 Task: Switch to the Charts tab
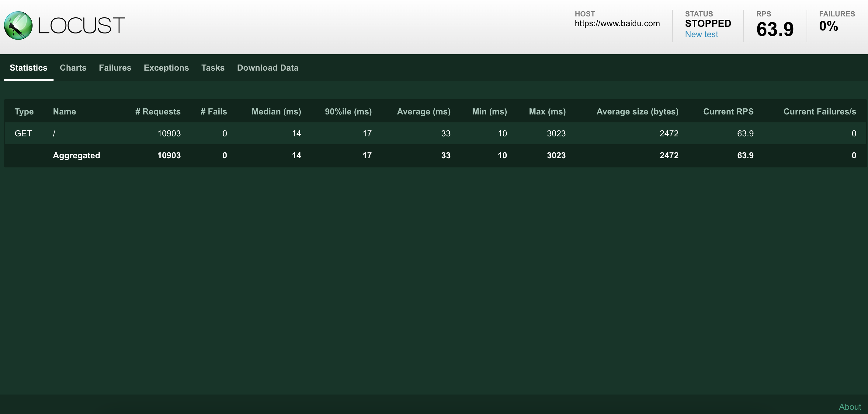pyautogui.click(x=73, y=68)
